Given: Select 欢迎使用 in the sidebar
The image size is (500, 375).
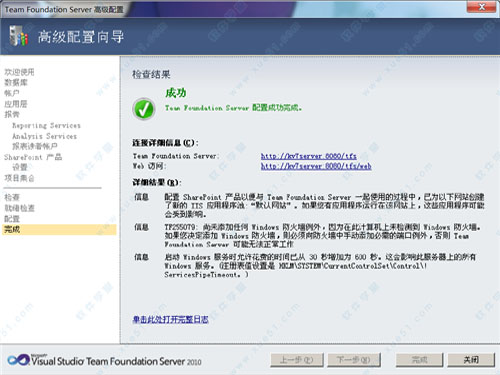Looking at the screenshot, I should click(19, 72).
